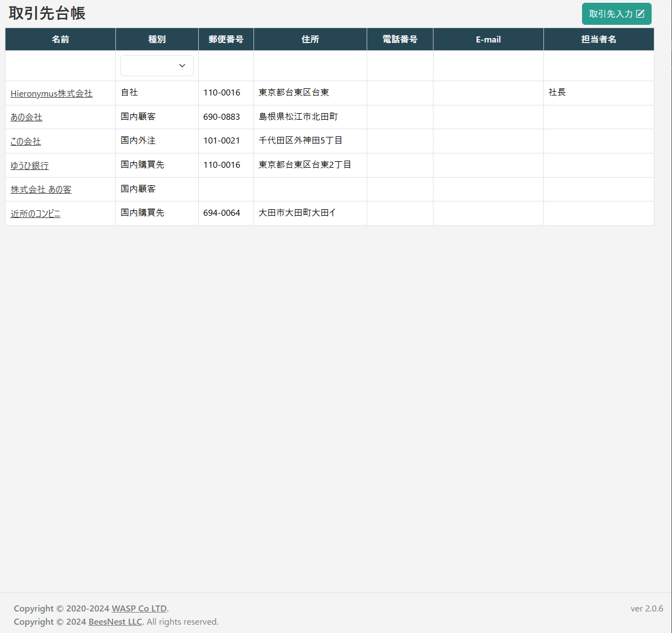The height and width of the screenshot is (633, 672).
Task: Click the 郵便番号 column header
Action: coord(226,39)
